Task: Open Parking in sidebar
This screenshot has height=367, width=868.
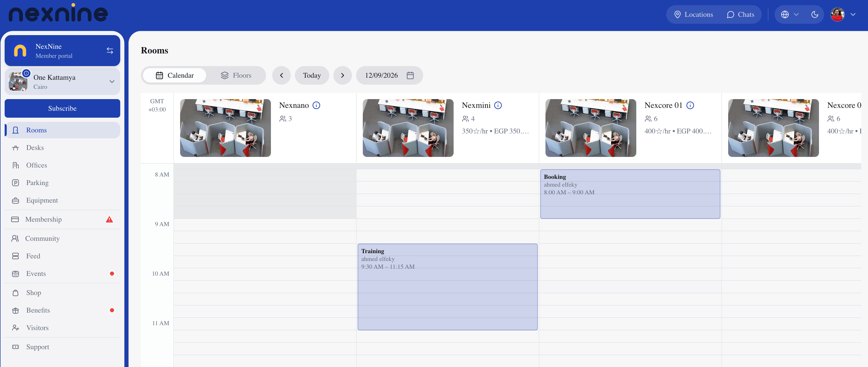Action: click(x=62, y=183)
